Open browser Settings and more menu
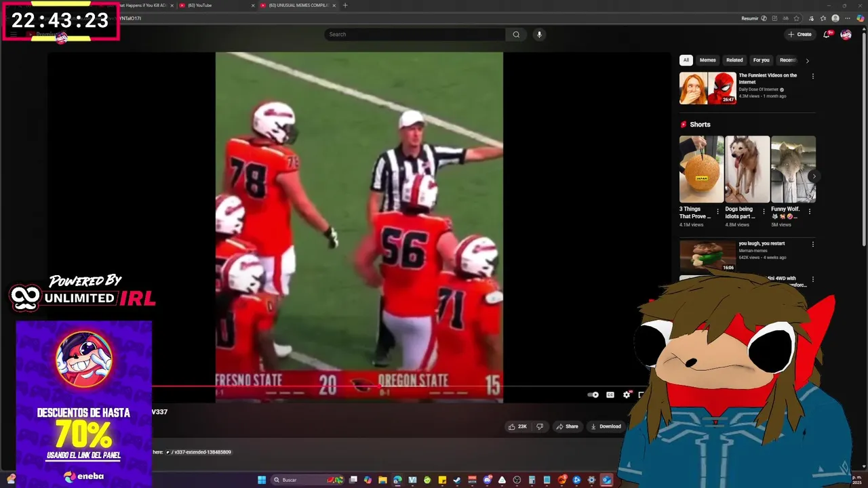868x488 pixels. point(848,18)
